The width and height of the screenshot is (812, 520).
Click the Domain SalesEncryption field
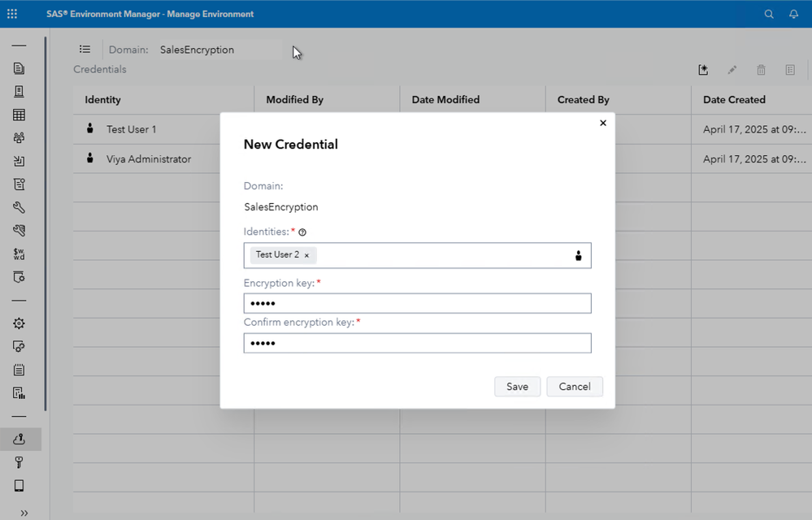(x=220, y=50)
